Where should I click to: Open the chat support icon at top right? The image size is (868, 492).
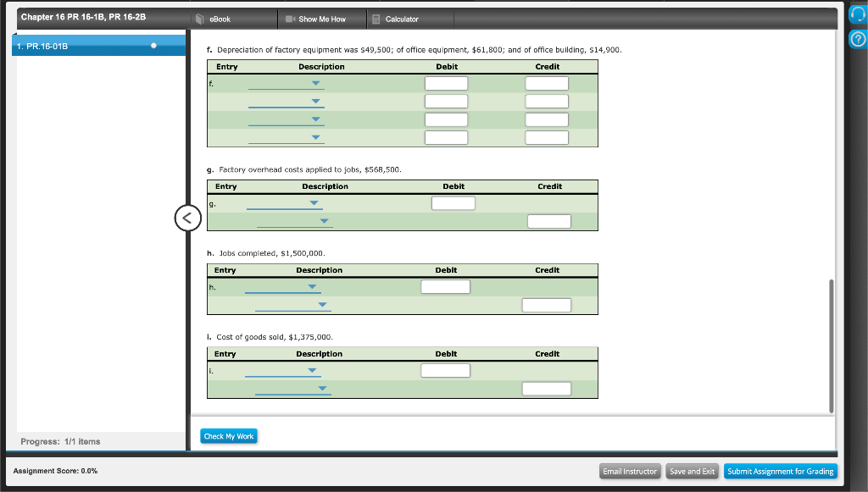(857, 12)
